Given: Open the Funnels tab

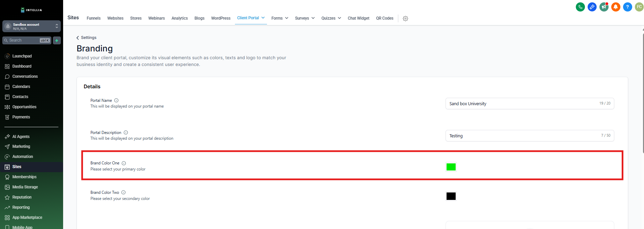Looking at the screenshot, I should (93, 18).
